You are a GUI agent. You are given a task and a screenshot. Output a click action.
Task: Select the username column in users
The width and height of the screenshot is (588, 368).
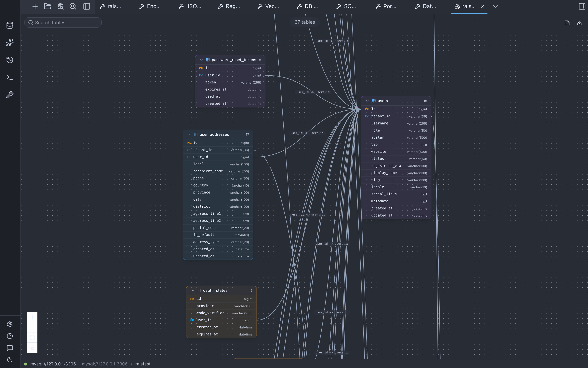point(396,124)
